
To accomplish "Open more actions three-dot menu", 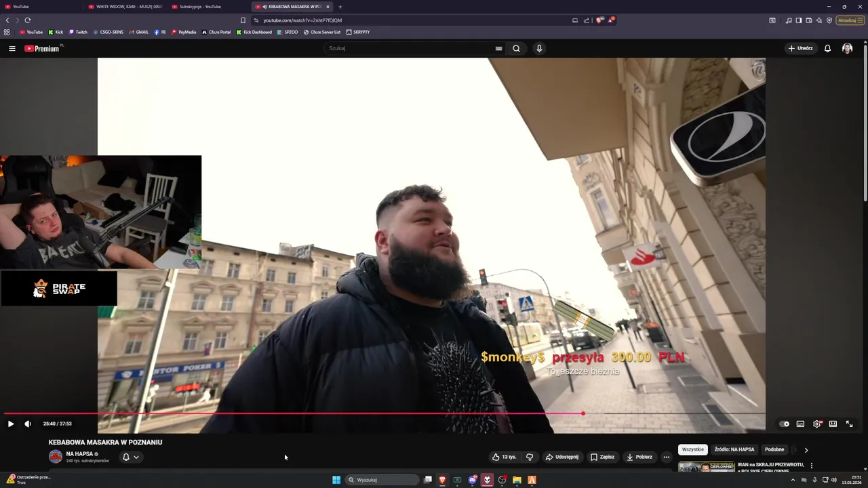I will (x=666, y=457).
